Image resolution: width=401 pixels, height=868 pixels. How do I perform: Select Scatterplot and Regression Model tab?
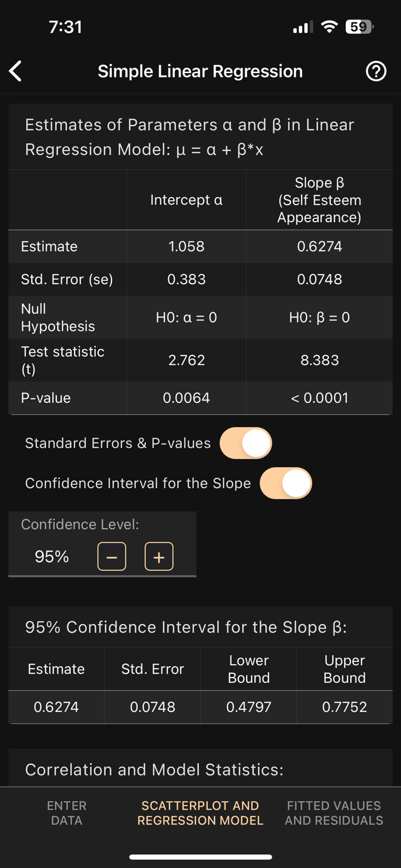coord(200,813)
